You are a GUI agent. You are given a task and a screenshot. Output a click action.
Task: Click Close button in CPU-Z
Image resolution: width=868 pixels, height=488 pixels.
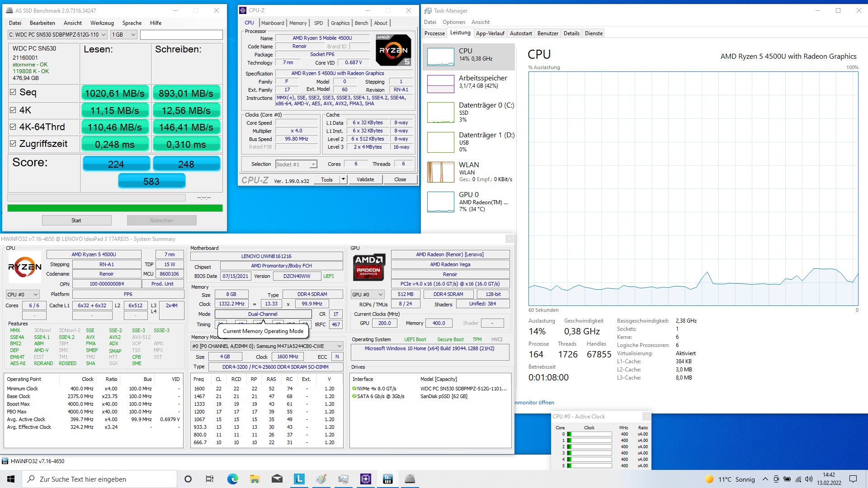point(400,179)
